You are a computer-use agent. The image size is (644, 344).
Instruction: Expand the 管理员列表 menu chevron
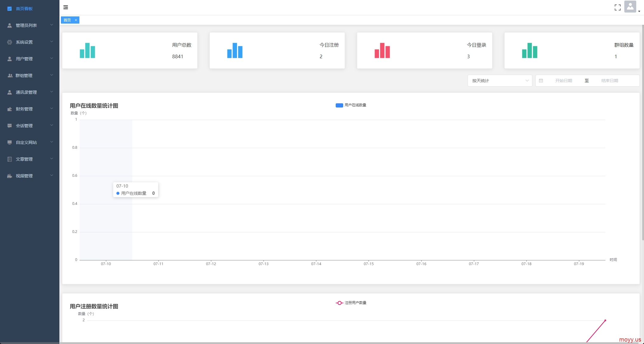pyautogui.click(x=52, y=25)
